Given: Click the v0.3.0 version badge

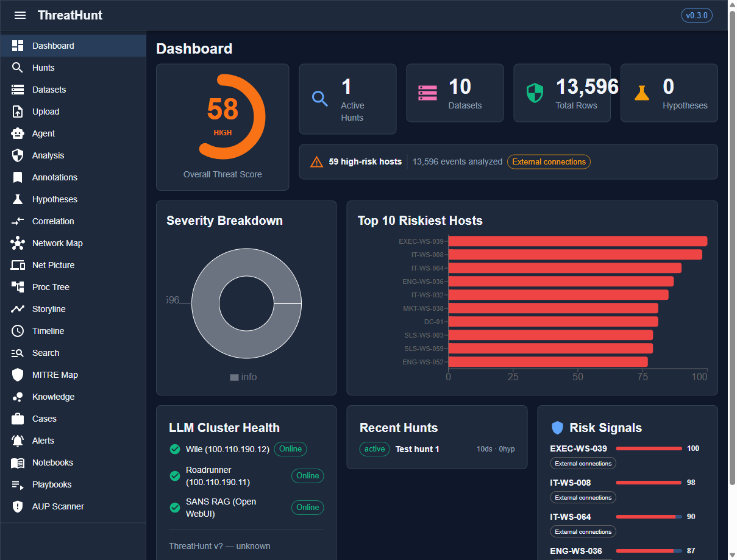Looking at the screenshot, I should click(696, 15).
